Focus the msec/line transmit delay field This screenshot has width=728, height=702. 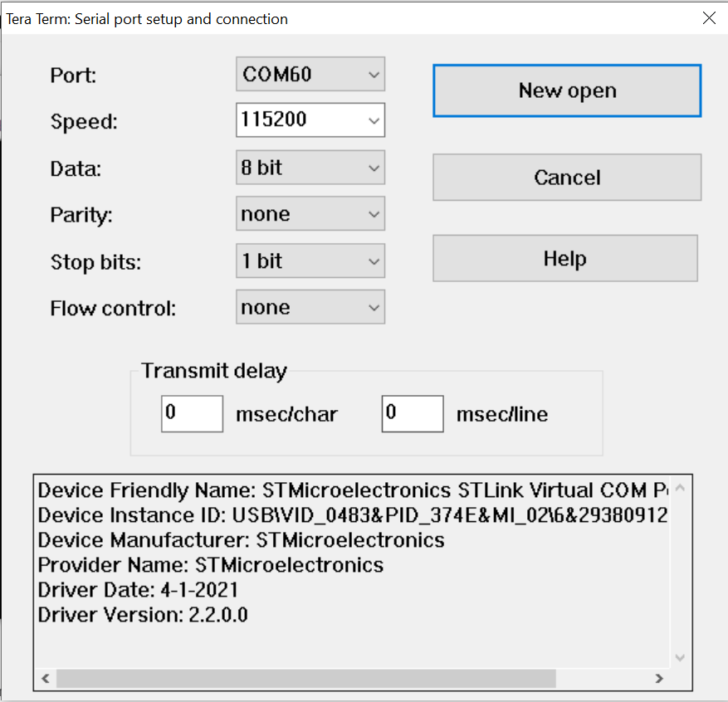click(x=413, y=413)
